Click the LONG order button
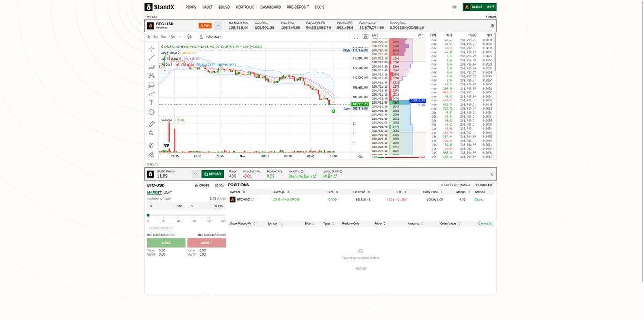The width and height of the screenshot is (644, 320). (x=166, y=243)
